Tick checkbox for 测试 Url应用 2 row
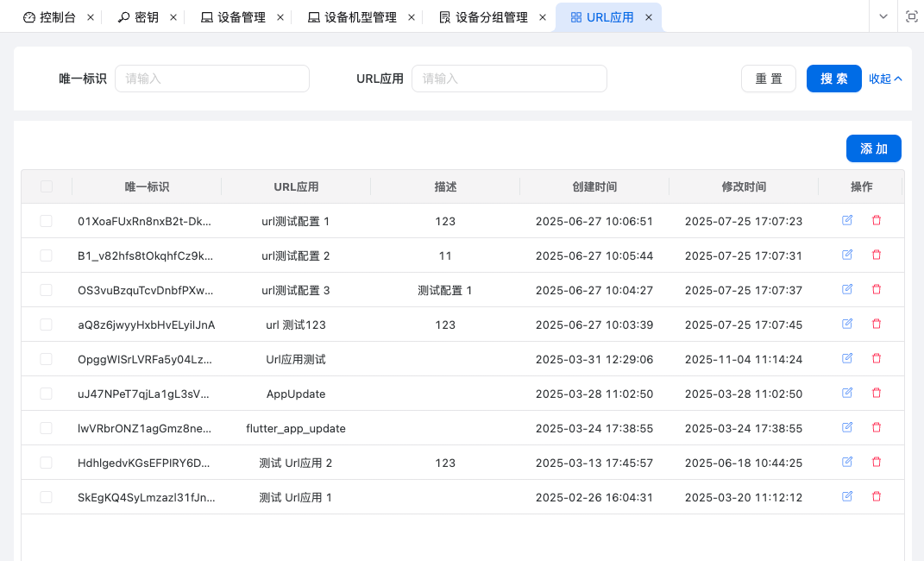 coord(47,463)
